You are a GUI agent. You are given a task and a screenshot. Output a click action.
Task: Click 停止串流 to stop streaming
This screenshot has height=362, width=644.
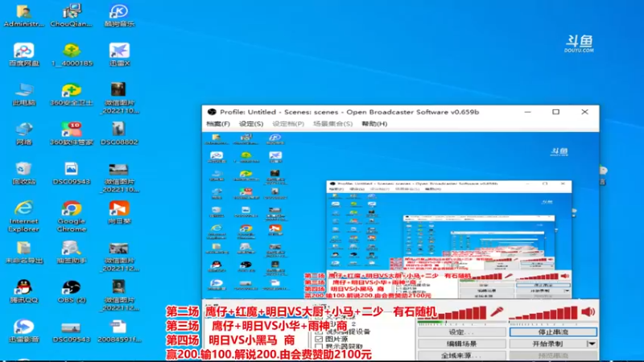(553, 331)
